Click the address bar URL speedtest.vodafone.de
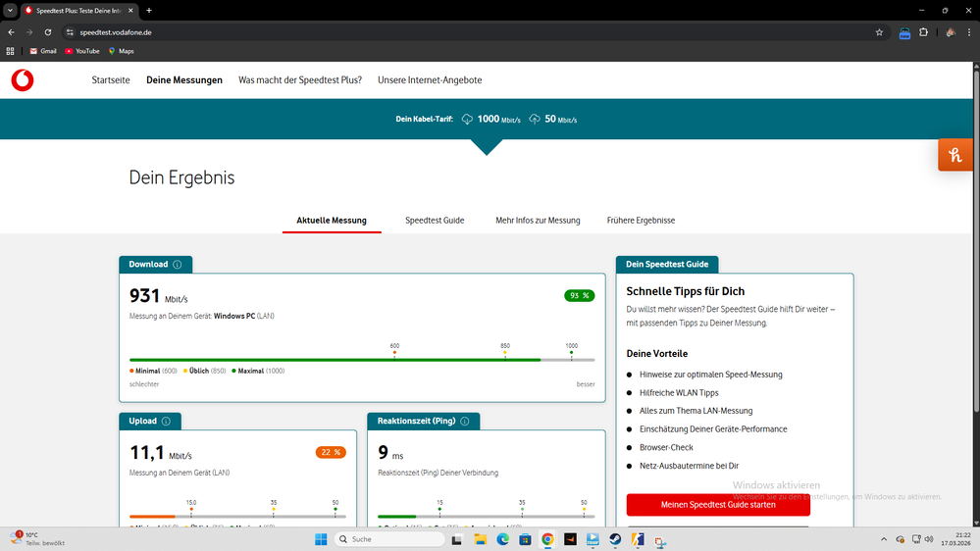980x551 pixels. coord(116,32)
